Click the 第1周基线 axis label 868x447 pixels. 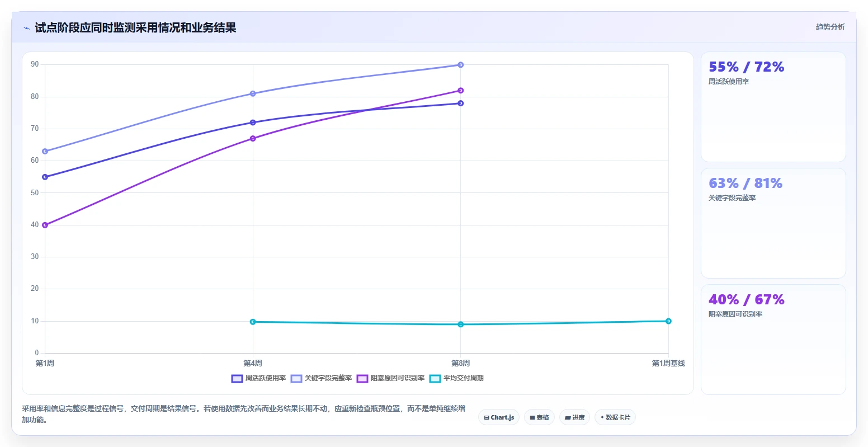pyautogui.click(x=668, y=364)
